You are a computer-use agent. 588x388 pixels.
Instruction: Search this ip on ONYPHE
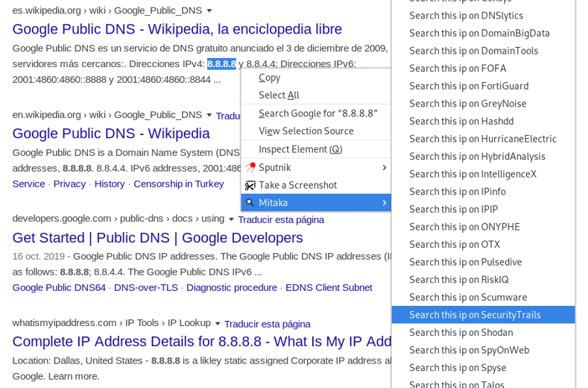[x=484, y=227]
